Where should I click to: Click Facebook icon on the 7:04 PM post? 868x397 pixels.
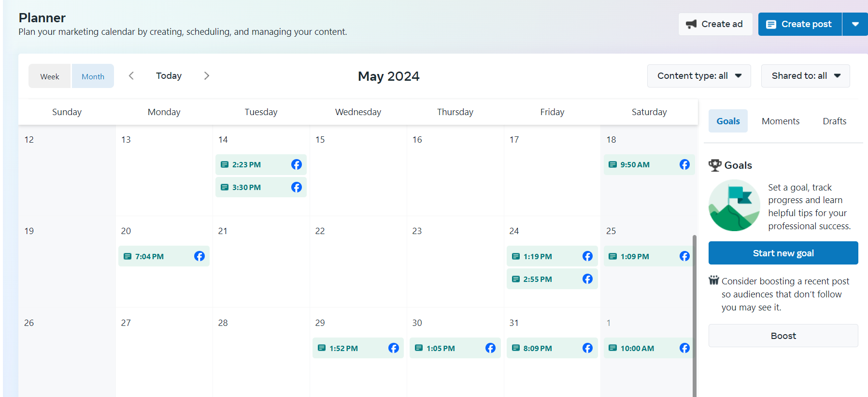click(x=199, y=256)
